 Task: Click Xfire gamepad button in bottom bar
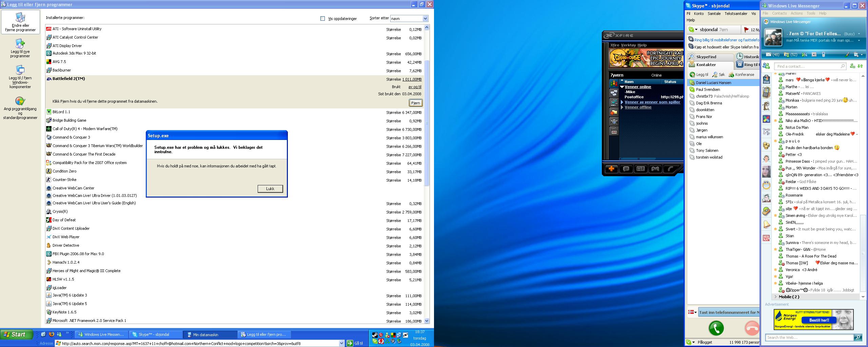(655, 168)
